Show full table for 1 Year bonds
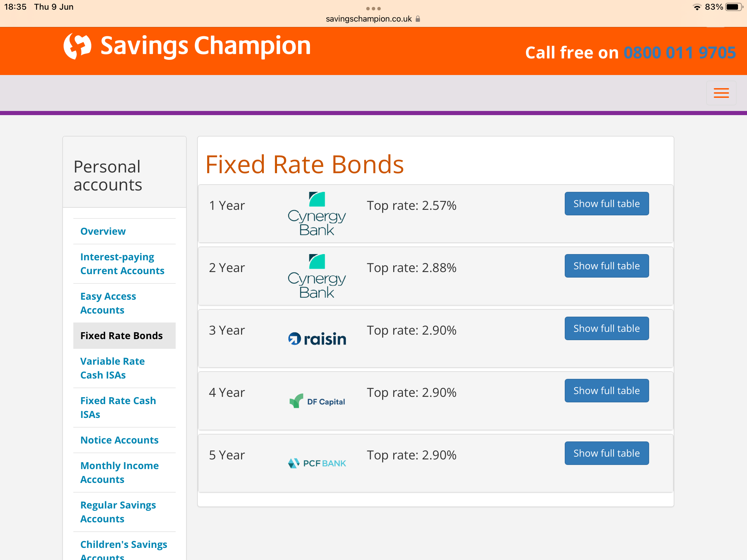The width and height of the screenshot is (747, 560). click(607, 204)
